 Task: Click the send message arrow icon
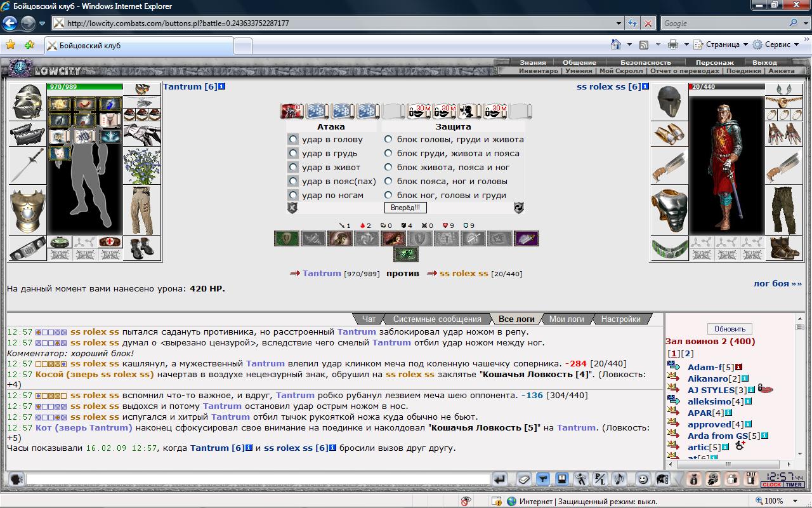click(x=501, y=479)
